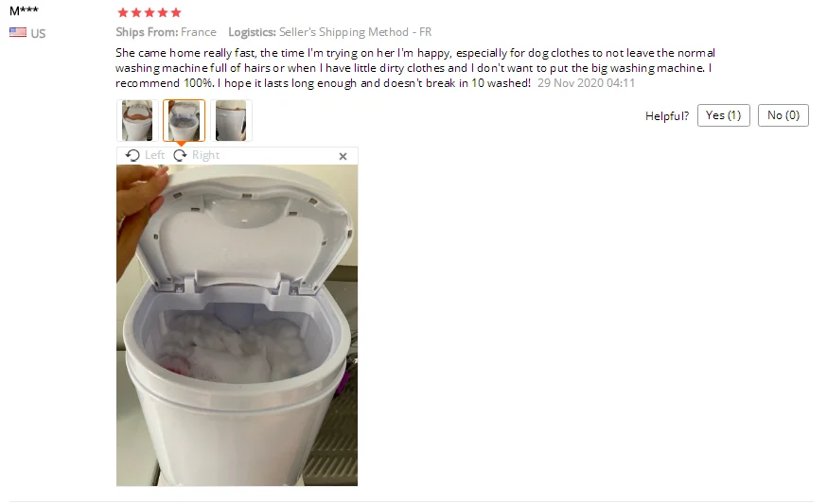Click the review date 29 Nov 2020
Image resolution: width=827 pixels, height=504 pixels.
(586, 83)
